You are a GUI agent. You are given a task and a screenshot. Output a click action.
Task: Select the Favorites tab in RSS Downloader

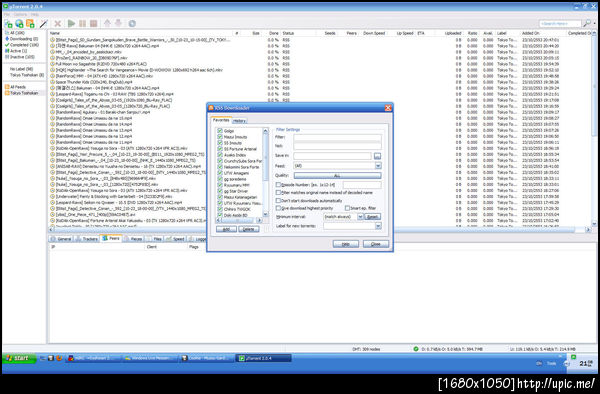[x=221, y=120]
